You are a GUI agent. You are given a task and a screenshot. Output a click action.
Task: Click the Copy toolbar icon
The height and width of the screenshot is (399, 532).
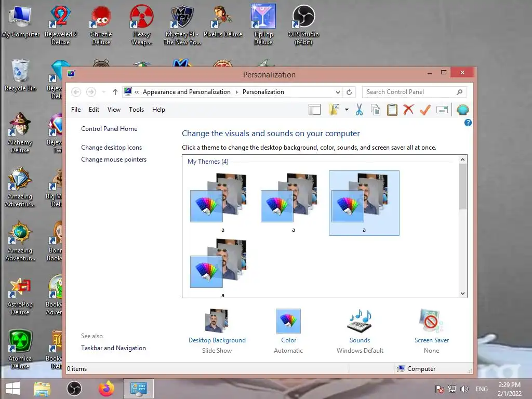coord(376,110)
